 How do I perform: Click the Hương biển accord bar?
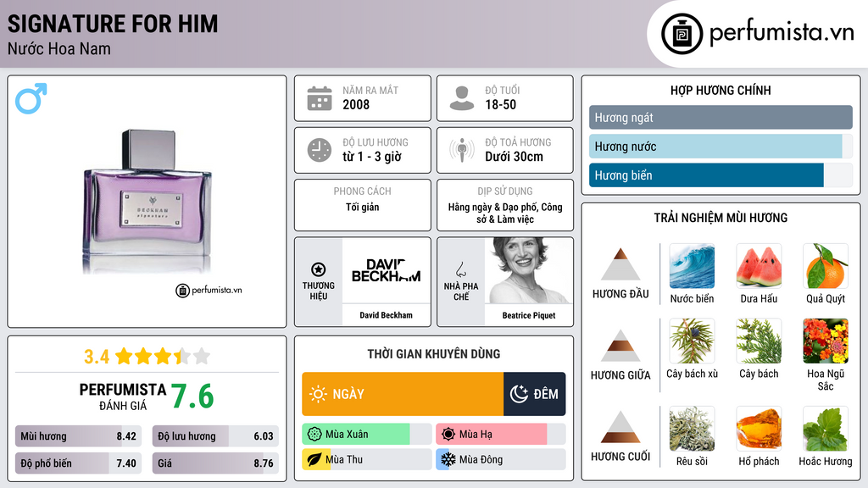pyautogui.click(x=721, y=175)
